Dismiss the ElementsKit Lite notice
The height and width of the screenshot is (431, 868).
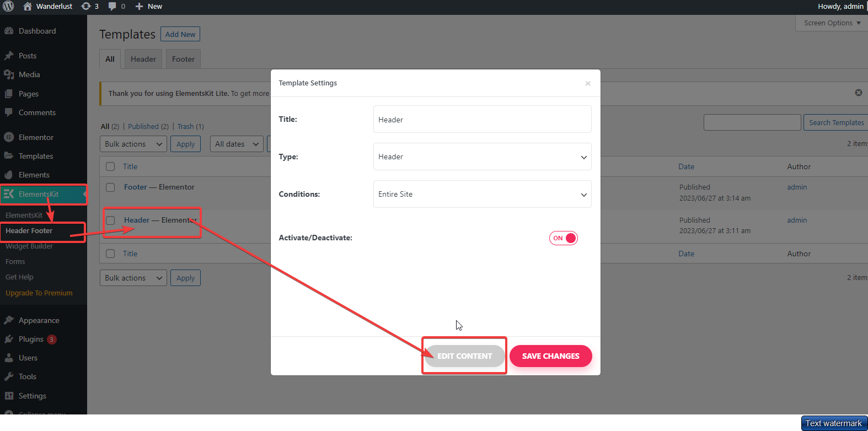coord(859,93)
